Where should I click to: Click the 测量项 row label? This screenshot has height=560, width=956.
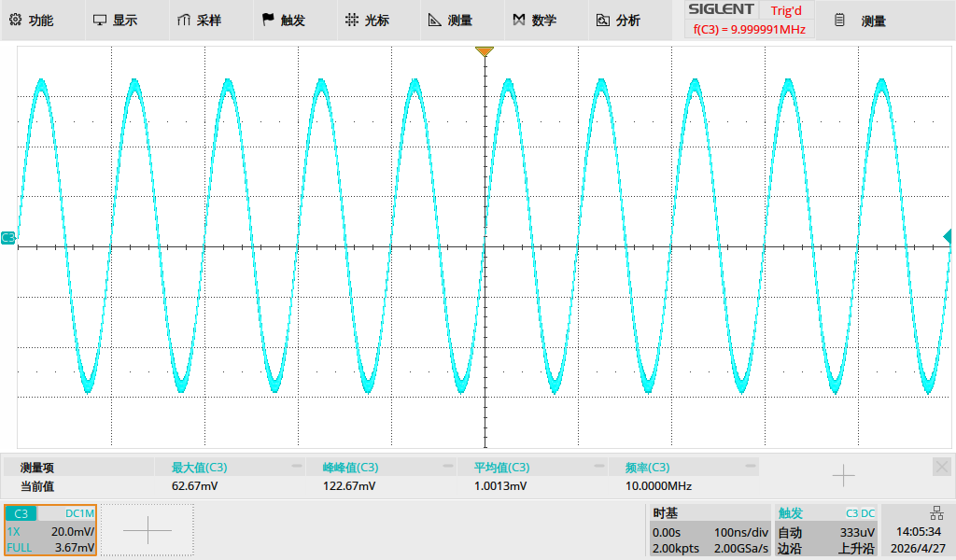[x=37, y=468]
